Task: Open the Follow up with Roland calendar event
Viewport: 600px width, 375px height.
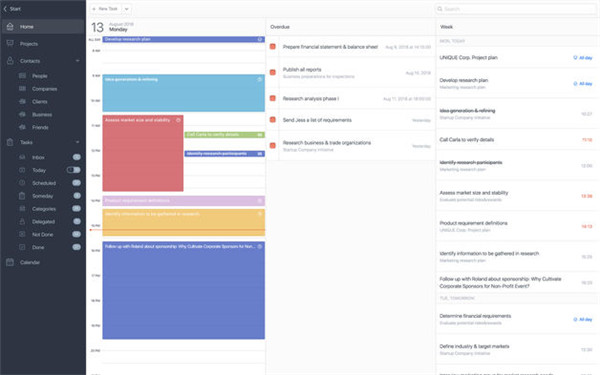Action: (x=184, y=290)
